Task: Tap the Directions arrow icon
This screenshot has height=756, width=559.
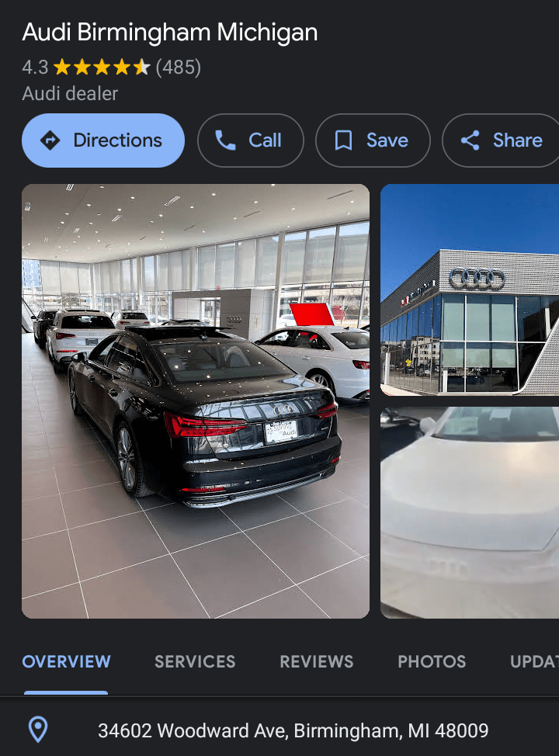Action: [x=50, y=140]
